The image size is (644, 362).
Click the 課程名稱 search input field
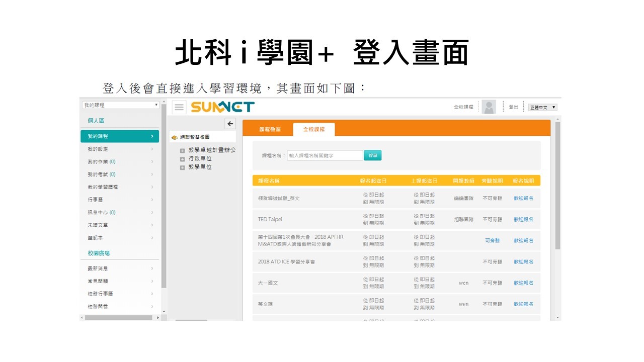(325, 156)
